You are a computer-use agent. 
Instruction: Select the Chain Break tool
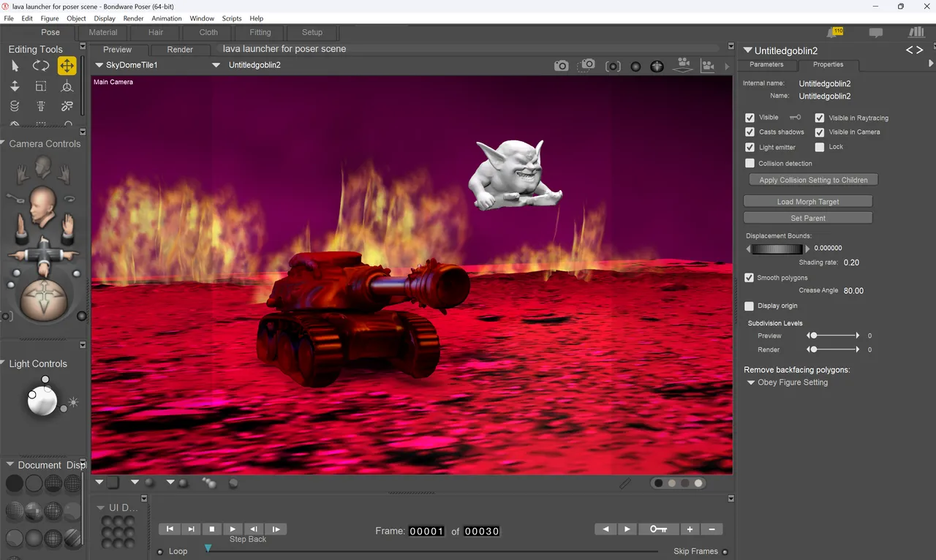click(x=67, y=107)
